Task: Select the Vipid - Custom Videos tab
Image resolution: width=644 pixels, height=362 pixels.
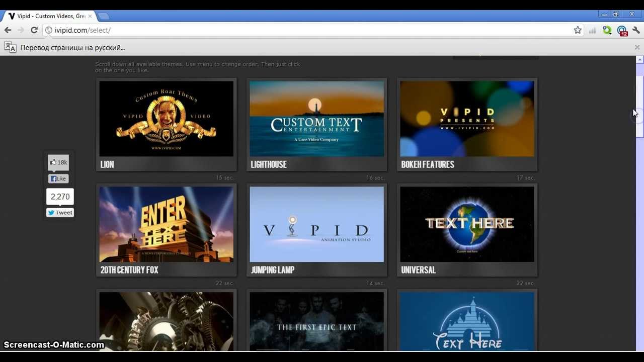Action: click(49, 16)
